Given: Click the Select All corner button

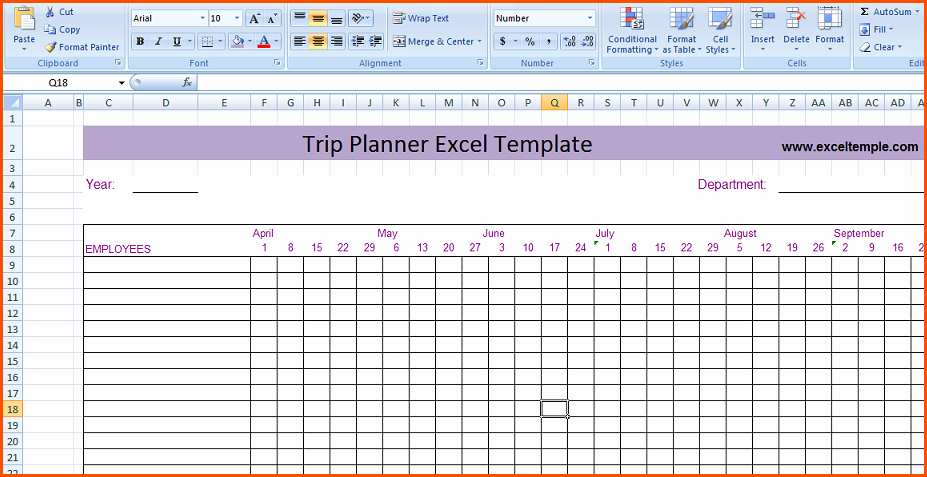Looking at the screenshot, I should pyautogui.click(x=12, y=103).
